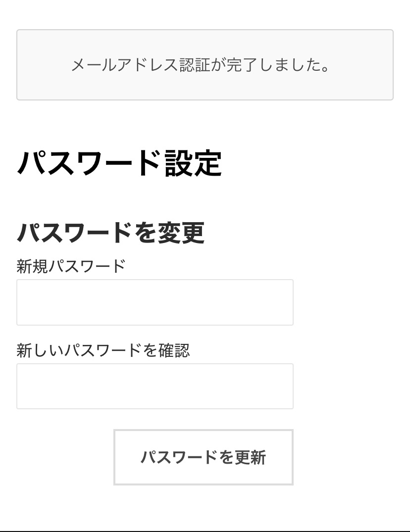
Task: Click the verification complete banner at top
Action: (x=205, y=65)
